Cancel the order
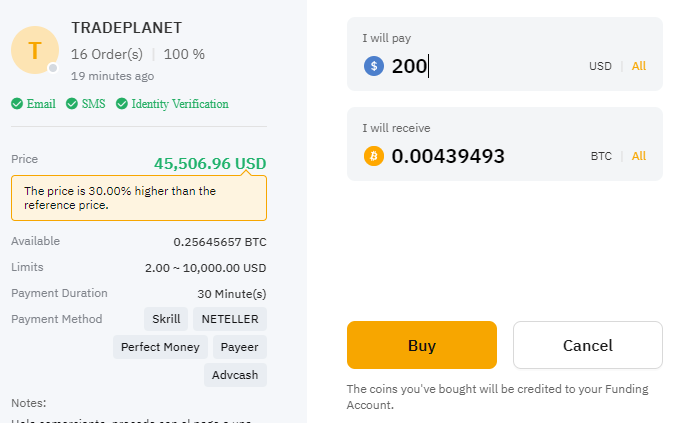Screen dimensions: 684x423 (x=588, y=345)
